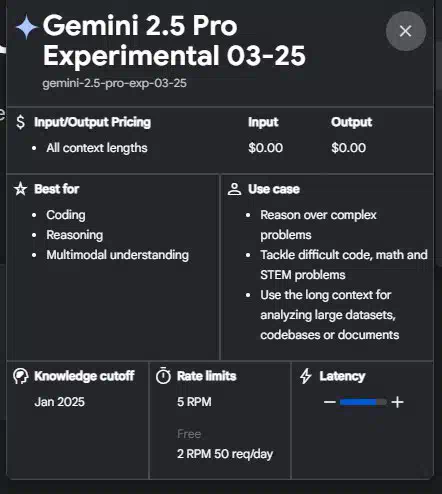Image resolution: width=442 pixels, height=494 pixels.
Task: Close the Gemini 2.5 Pro info card
Action: (405, 31)
